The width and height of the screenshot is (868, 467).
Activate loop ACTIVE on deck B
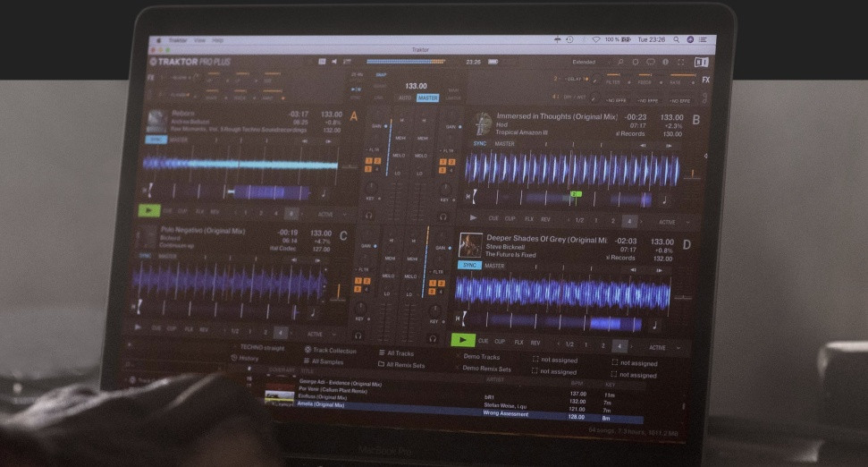[x=667, y=222]
